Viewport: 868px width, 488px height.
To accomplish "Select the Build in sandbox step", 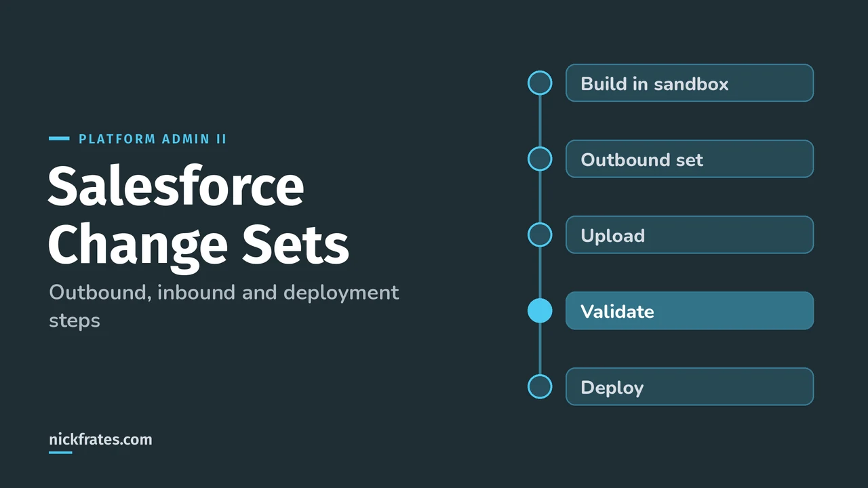I will coord(690,83).
